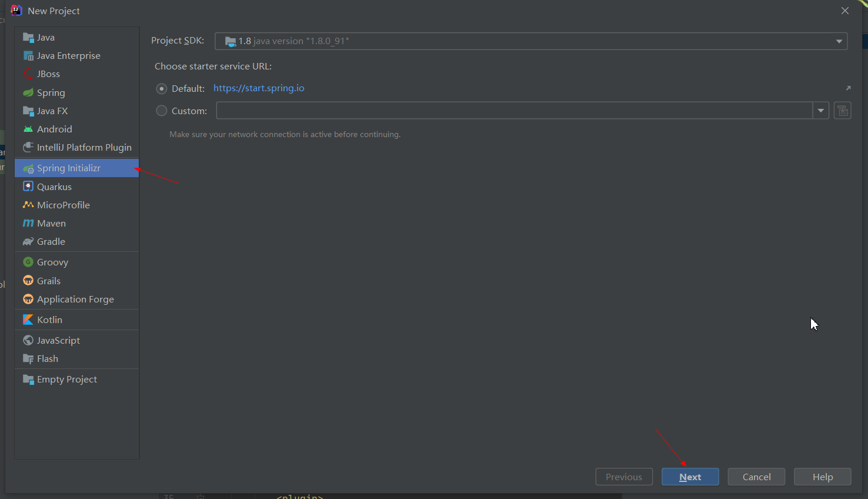868x499 pixels.
Task: Open the https://start.spring.io link
Action: tap(259, 88)
